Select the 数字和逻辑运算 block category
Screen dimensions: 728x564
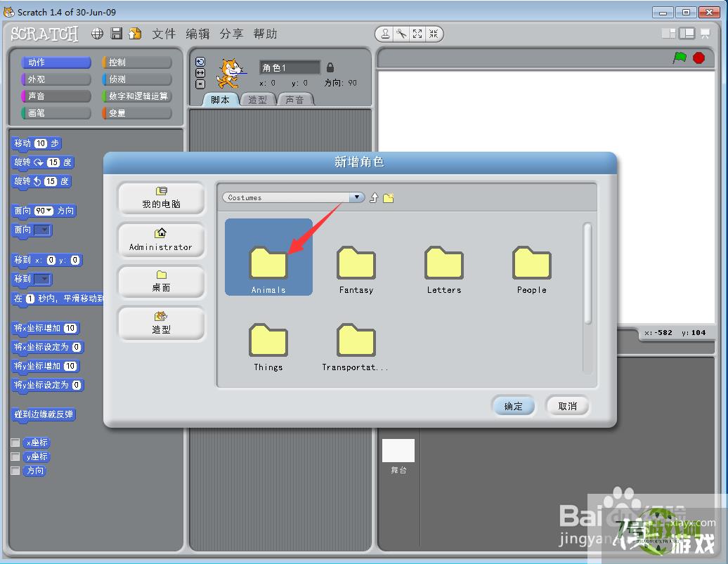[137, 96]
